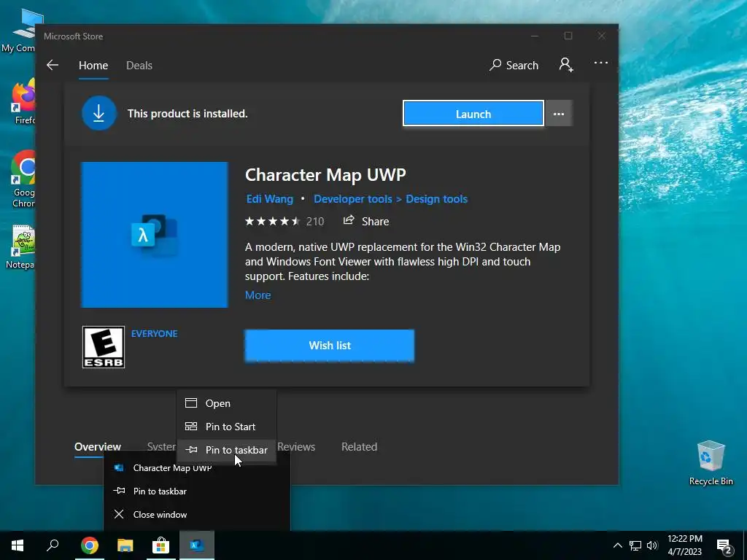This screenshot has width=747, height=560.
Task: Click the rating count 210
Action: [315, 222]
